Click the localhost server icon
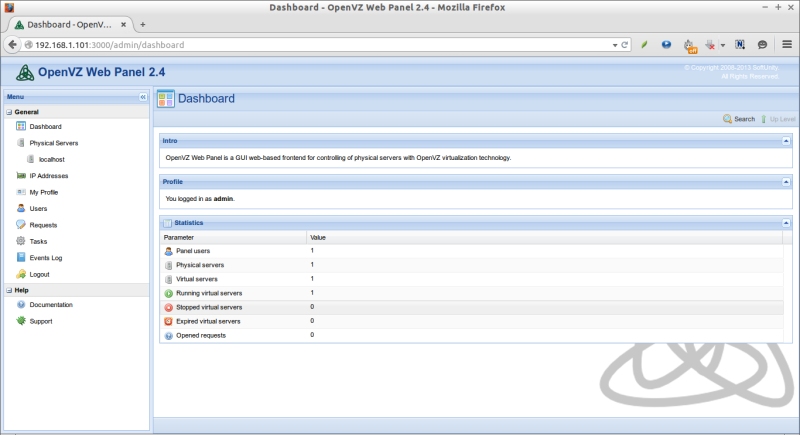 (x=31, y=159)
